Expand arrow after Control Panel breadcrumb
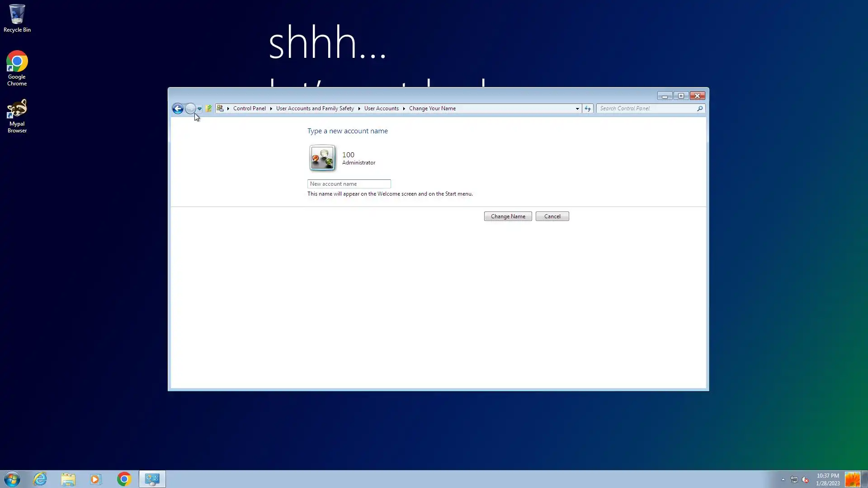The image size is (868, 488). (x=271, y=108)
